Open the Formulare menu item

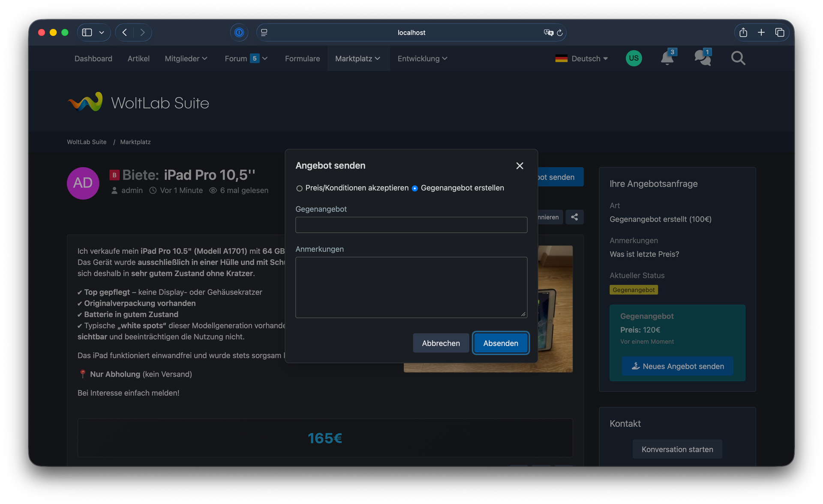(x=302, y=59)
